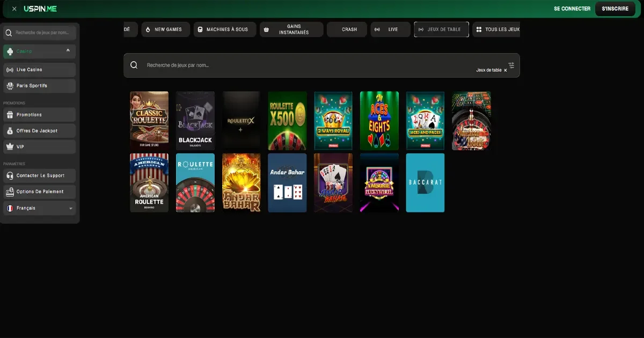
Task: Select the TOUS LES JEUX tab
Action: click(496, 30)
